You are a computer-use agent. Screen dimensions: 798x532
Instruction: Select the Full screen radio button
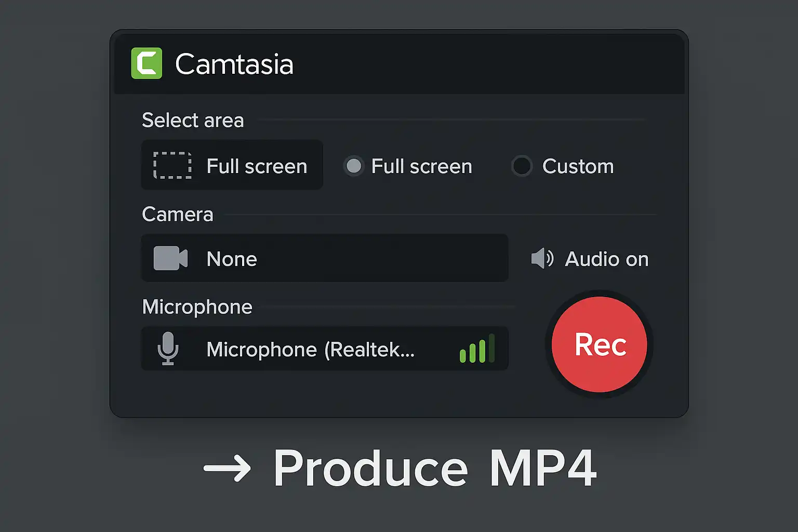tap(354, 166)
